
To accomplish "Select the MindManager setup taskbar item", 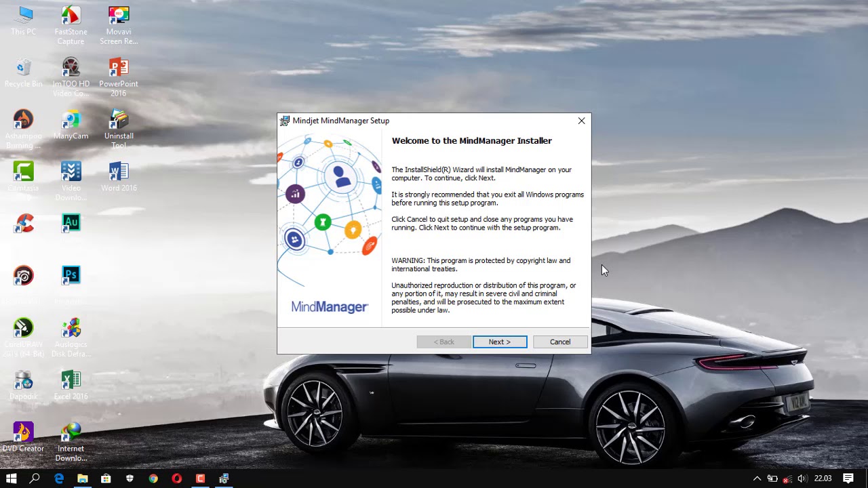I will pos(224,479).
